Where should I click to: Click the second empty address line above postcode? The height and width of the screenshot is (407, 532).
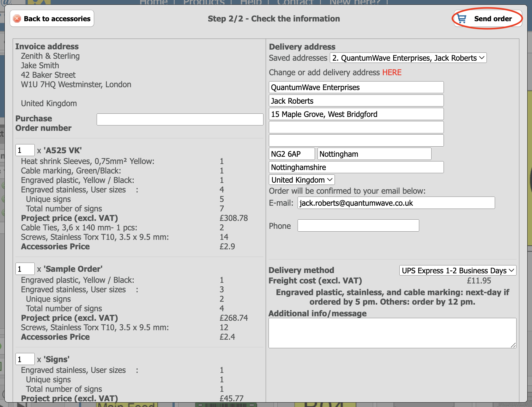point(356,141)
